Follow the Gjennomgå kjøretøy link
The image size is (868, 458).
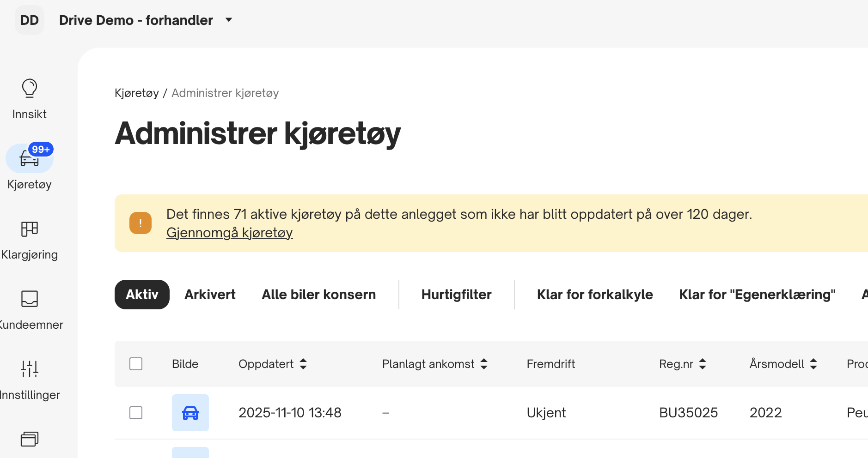pos(229,233)
